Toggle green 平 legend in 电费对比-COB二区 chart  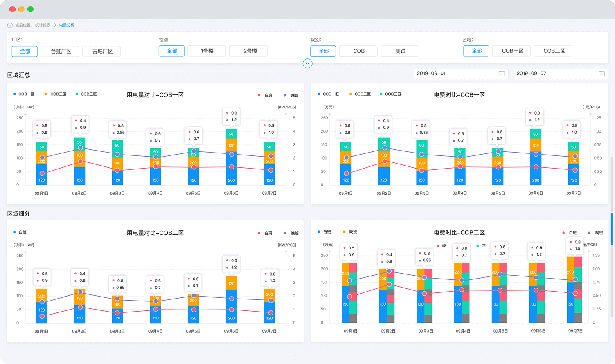[481, 246]
